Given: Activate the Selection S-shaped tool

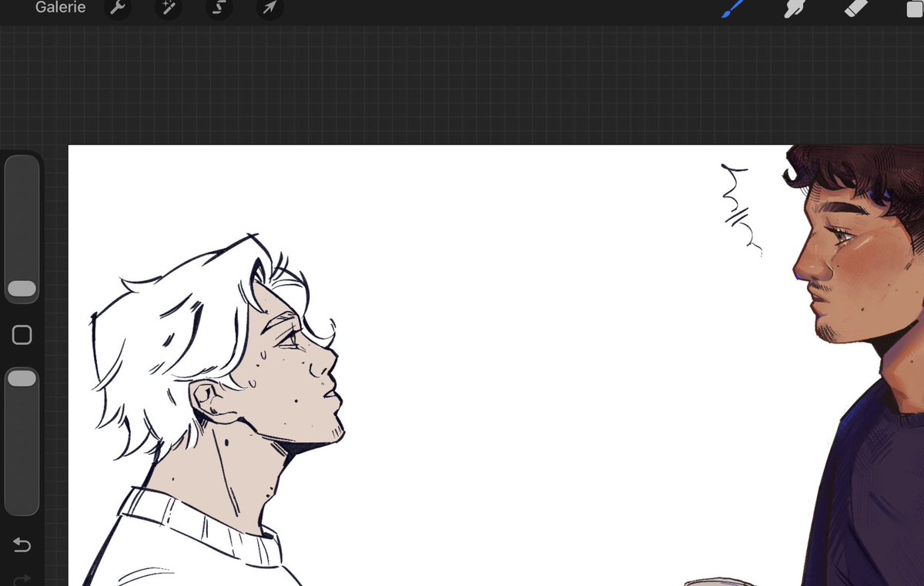Looking at the screenshot, I should click(219, 8).
